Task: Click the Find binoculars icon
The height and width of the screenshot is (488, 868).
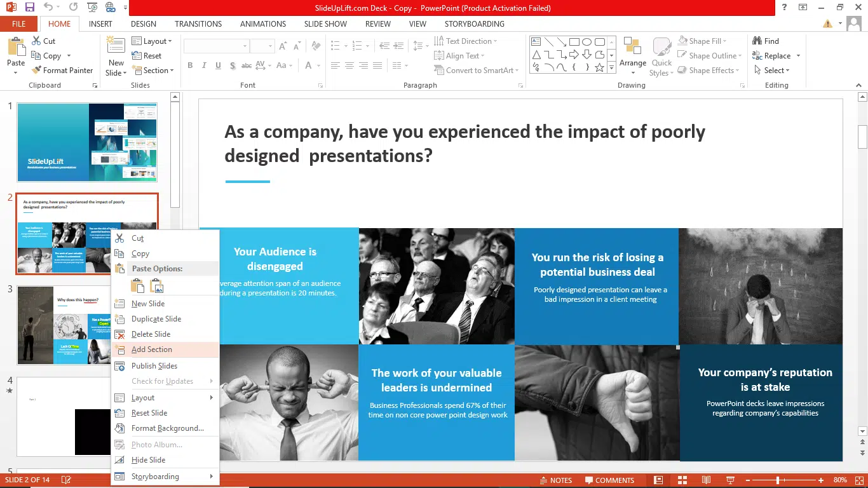Action: pos(757,41)
